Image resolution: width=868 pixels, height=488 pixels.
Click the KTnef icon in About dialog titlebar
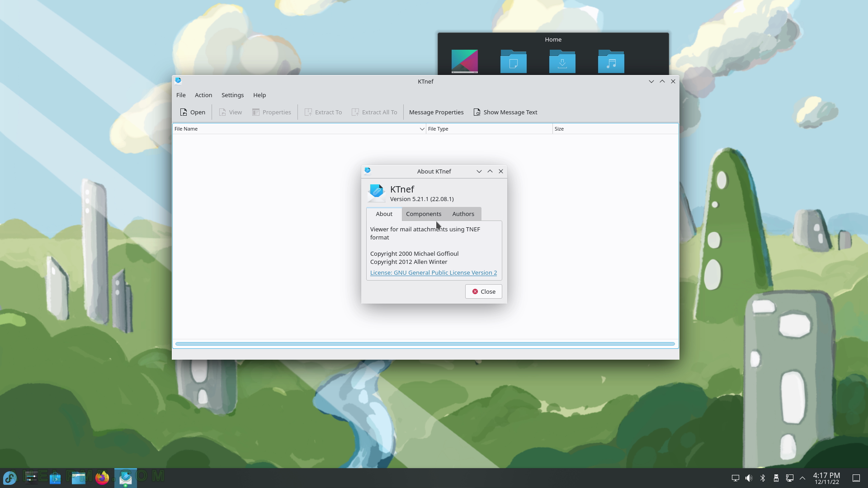(x=368, y=171)
